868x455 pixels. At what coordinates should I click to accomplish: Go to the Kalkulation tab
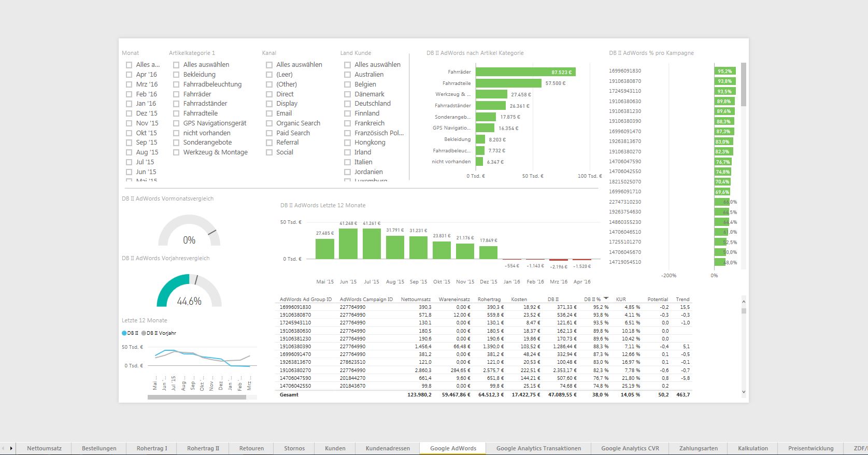click(753, 448)
